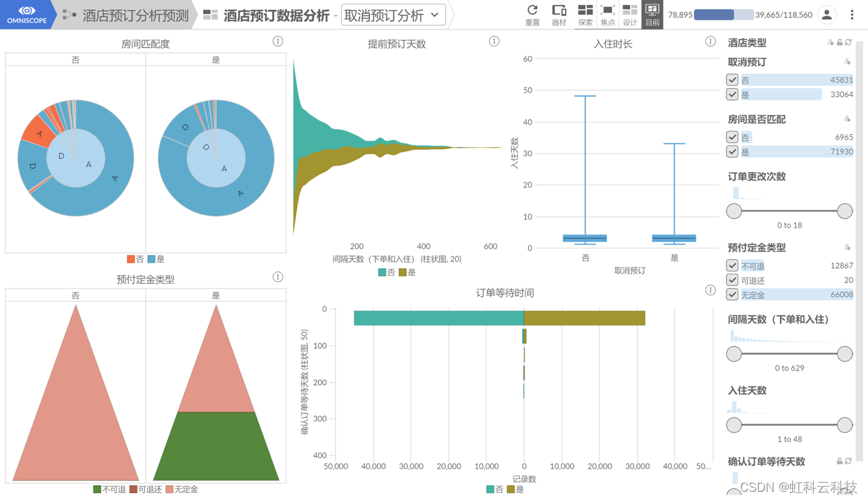Click colour icon next to 取消预订 filter
The width and height of the screenshot is (868, 500).
[847, 62]
